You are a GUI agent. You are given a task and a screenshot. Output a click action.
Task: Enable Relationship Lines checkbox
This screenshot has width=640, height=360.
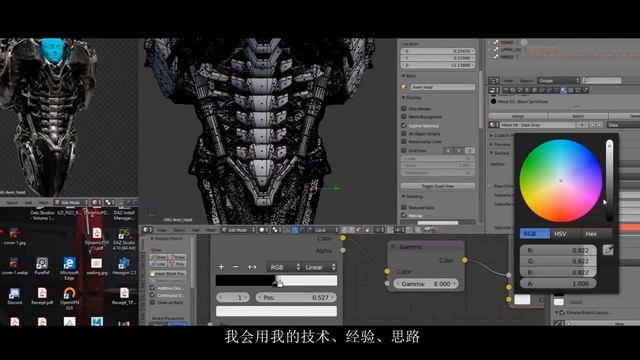point(404,142)
